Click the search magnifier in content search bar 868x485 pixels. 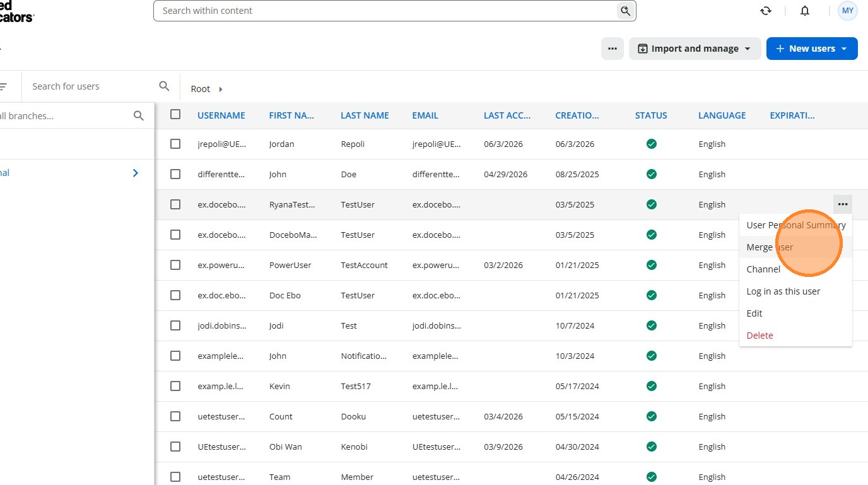point(625,11)
